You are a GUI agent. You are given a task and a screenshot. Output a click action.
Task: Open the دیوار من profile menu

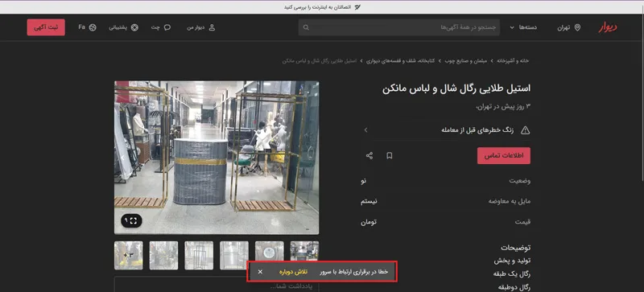coord(200,27)
